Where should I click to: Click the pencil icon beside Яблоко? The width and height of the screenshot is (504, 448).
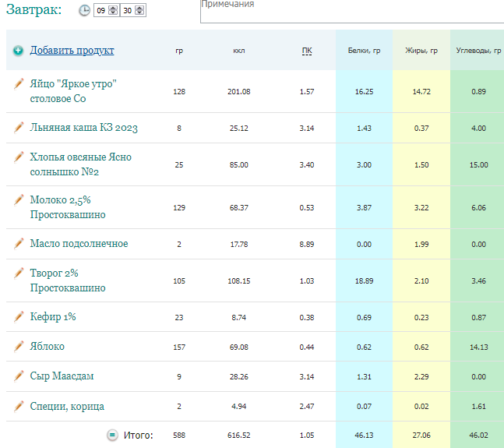19,347
